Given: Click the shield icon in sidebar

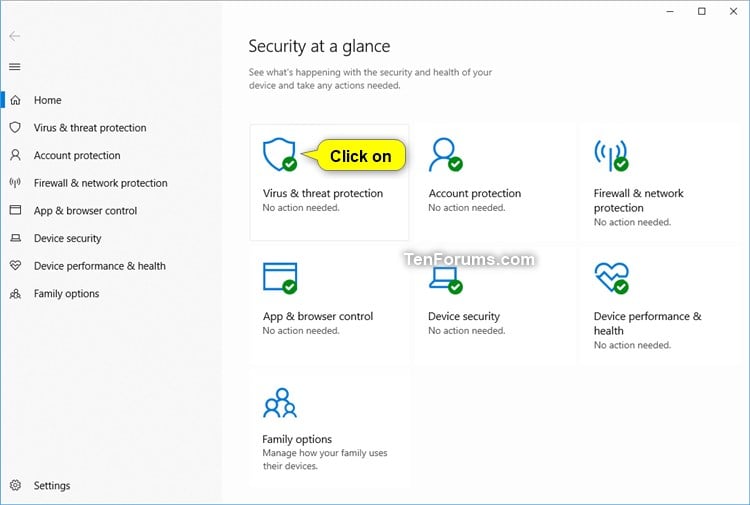Looking at the screenshot, I should point(15,127).
